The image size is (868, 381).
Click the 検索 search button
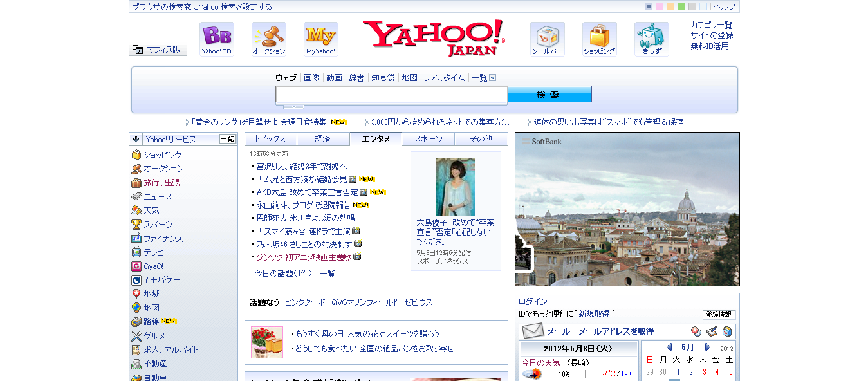click(549, 95)
